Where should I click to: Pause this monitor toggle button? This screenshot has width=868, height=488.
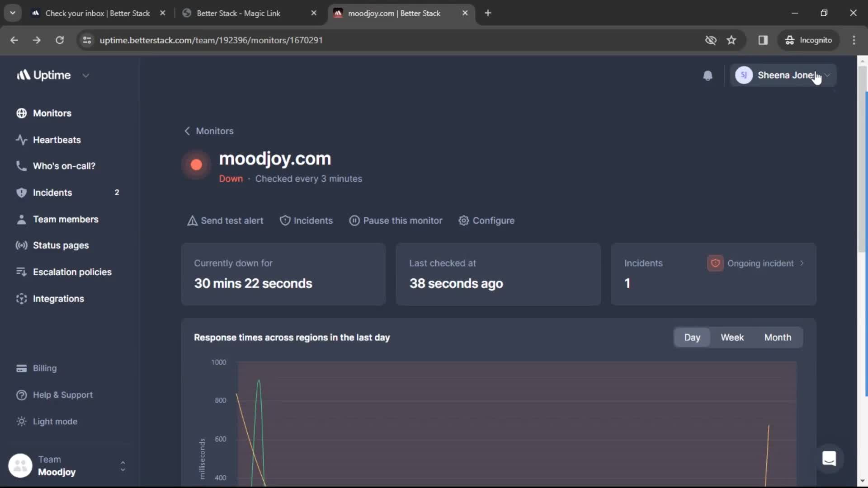click(x=396, y=221)
